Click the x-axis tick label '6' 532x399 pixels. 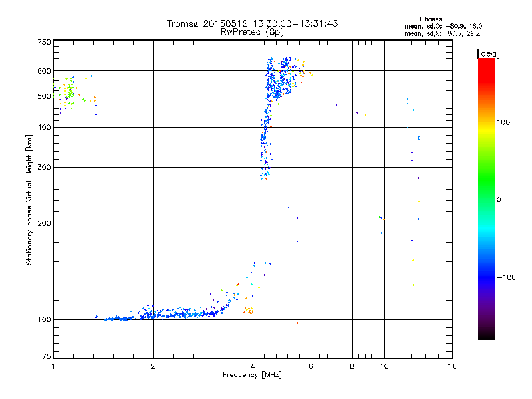pos(311,366)
